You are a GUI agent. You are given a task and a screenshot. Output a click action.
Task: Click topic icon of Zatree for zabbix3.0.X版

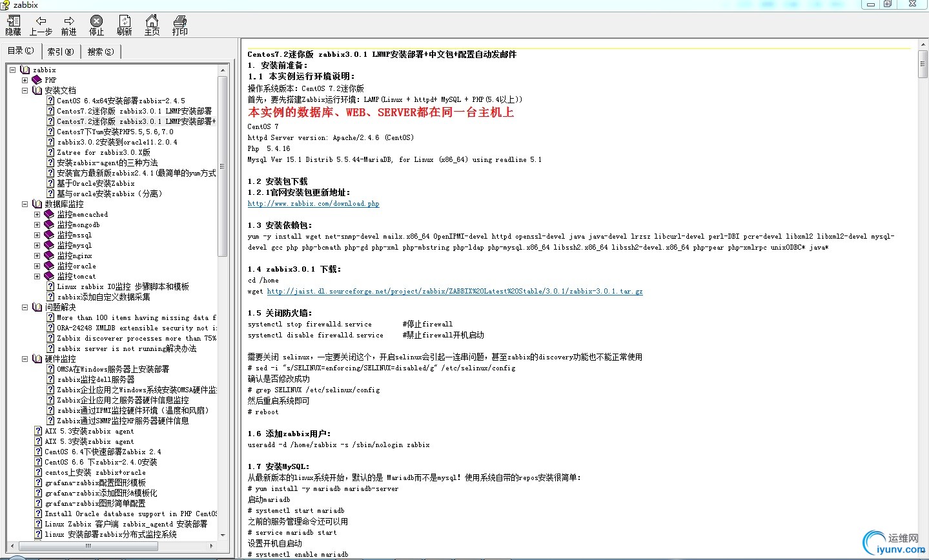click(x=50, y=152)
